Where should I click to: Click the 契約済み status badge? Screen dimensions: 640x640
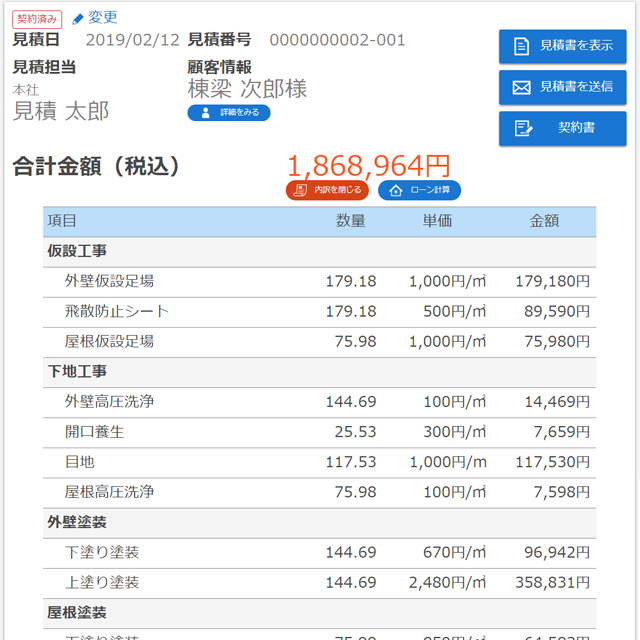(x=37, y=18)
